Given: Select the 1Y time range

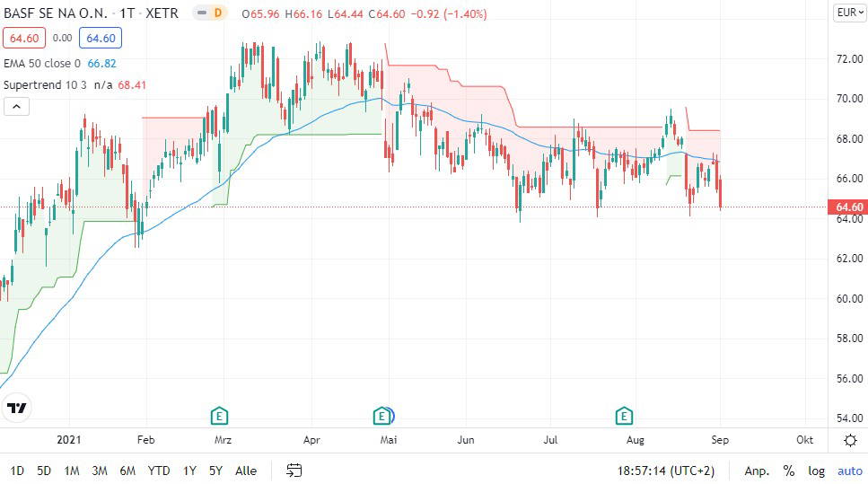Looking at the screenshot, I should (x=190, y=471).
